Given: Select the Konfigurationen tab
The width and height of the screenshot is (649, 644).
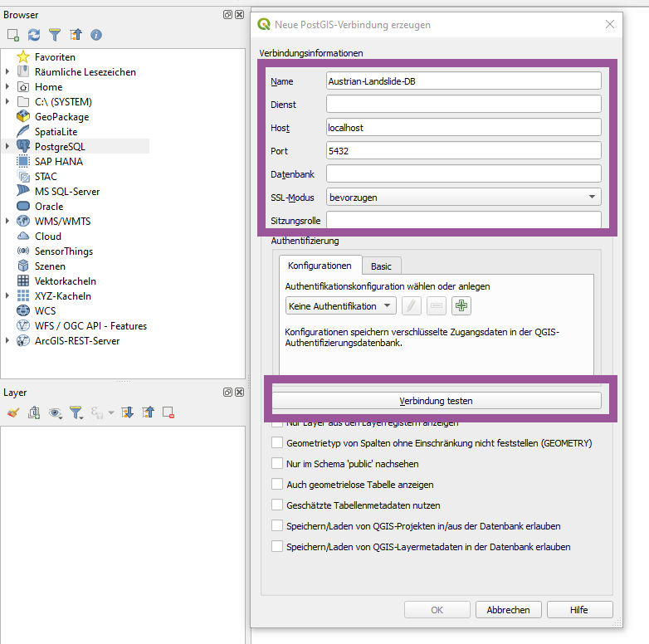Looking at the screenshot, I should point(320,266).
